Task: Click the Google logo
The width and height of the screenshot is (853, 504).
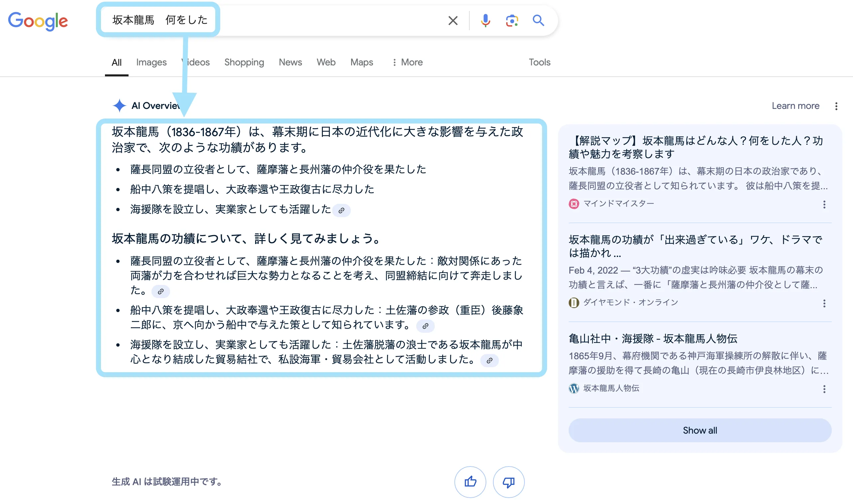Action: [x=38, y=21]
